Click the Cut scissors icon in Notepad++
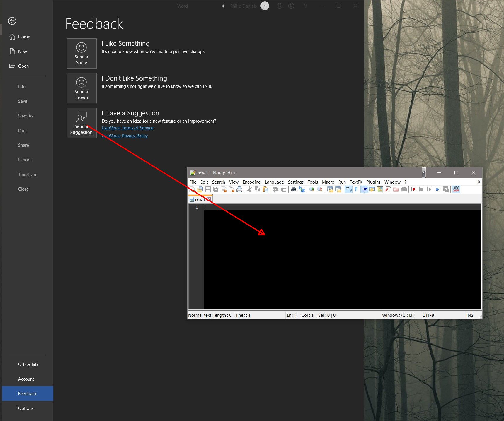 coord(250,189)
